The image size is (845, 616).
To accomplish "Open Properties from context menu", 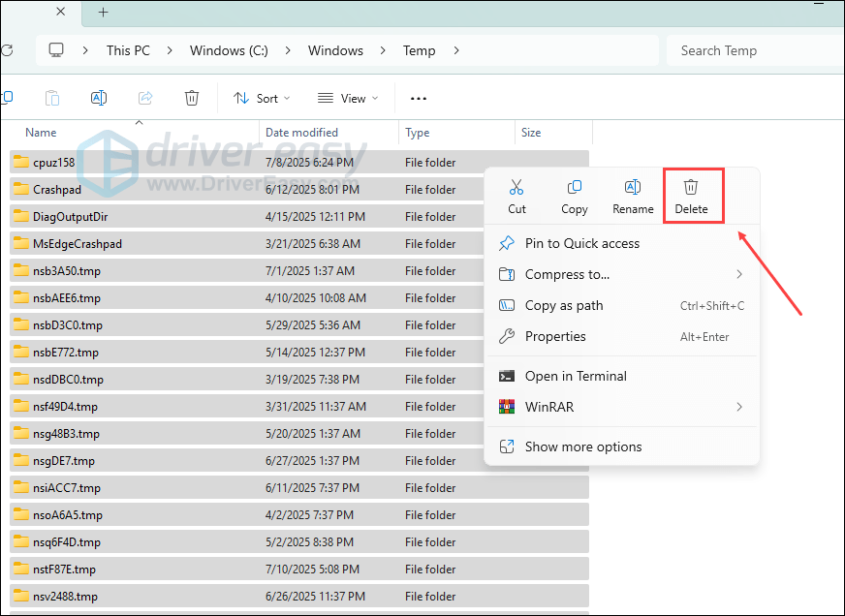I will pos(555,336).
